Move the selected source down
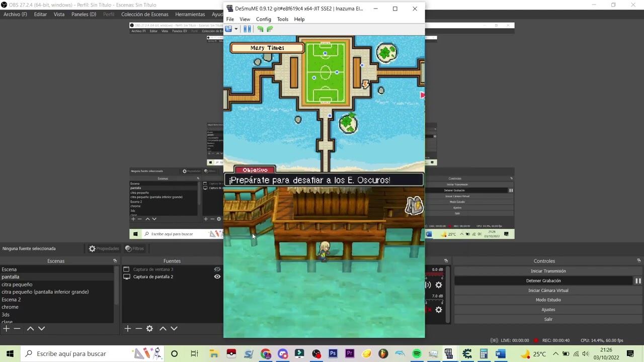 174,328
